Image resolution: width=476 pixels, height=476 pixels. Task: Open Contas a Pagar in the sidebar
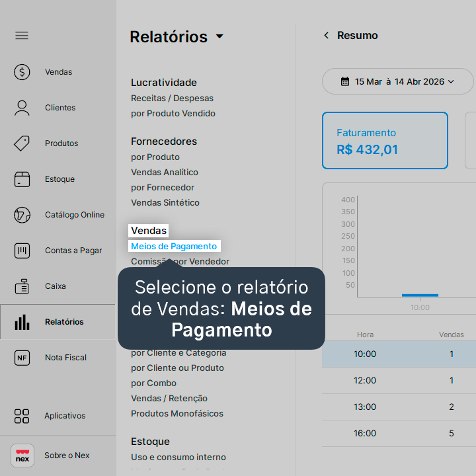pos(73,251)
